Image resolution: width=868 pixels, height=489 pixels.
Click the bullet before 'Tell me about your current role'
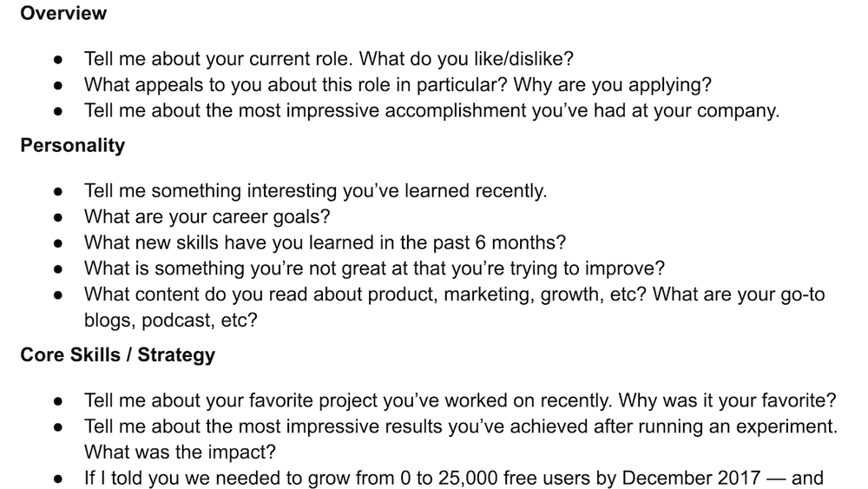coord(58,60)
